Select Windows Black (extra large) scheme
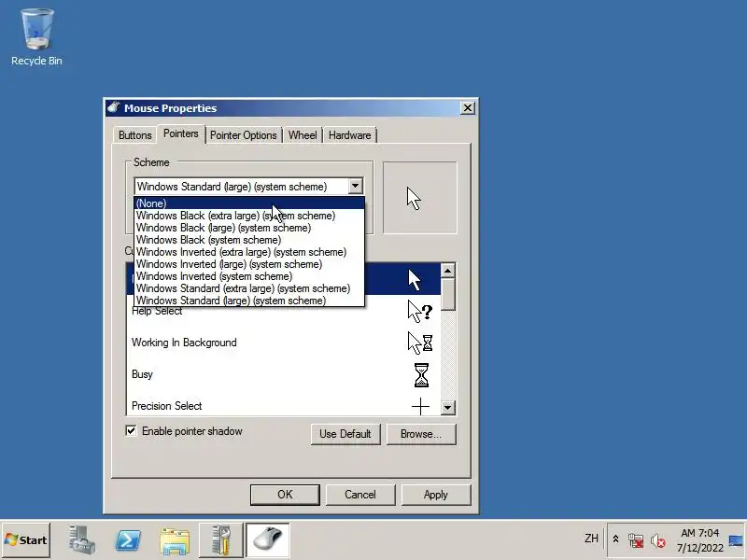The image size is (747, 560). (x=249, y=216)
